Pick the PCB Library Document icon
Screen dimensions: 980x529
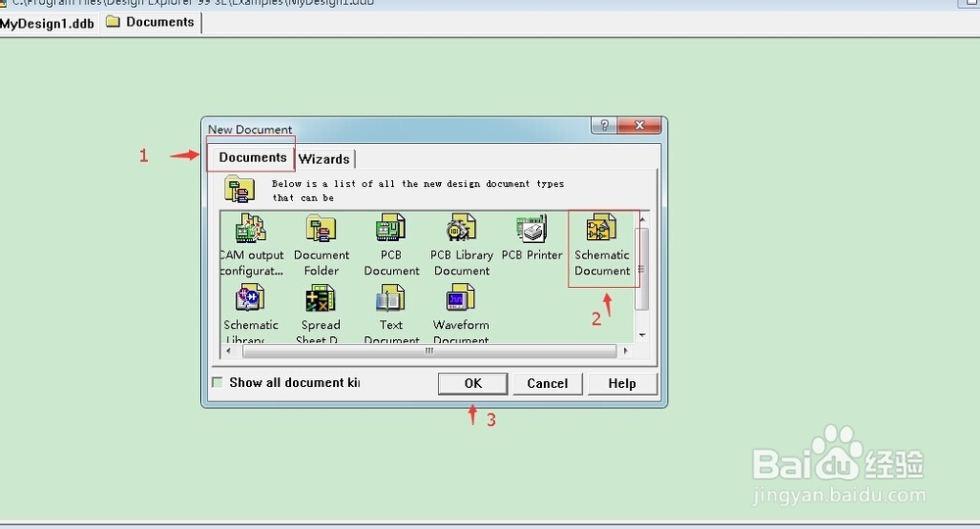point(462,228)
